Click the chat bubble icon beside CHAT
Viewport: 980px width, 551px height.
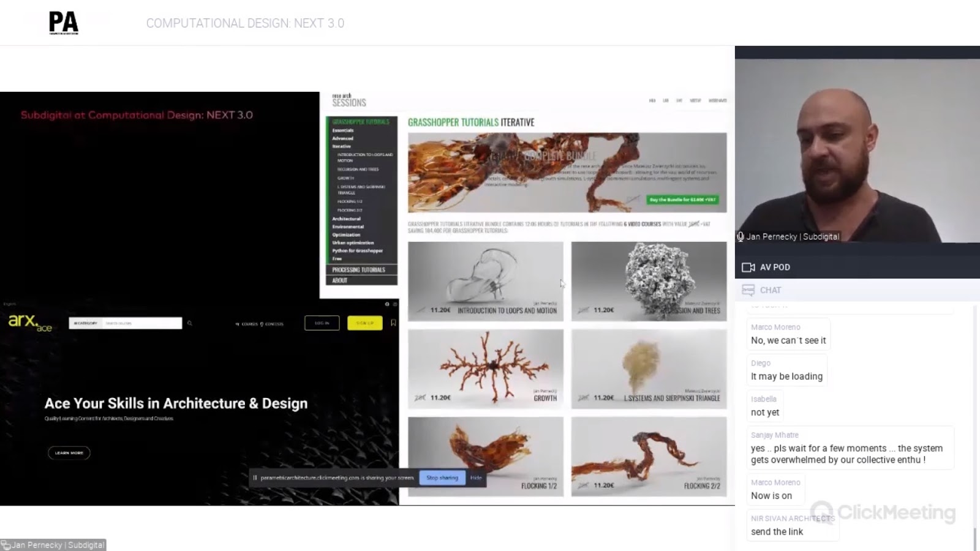(x=748, y=290)
